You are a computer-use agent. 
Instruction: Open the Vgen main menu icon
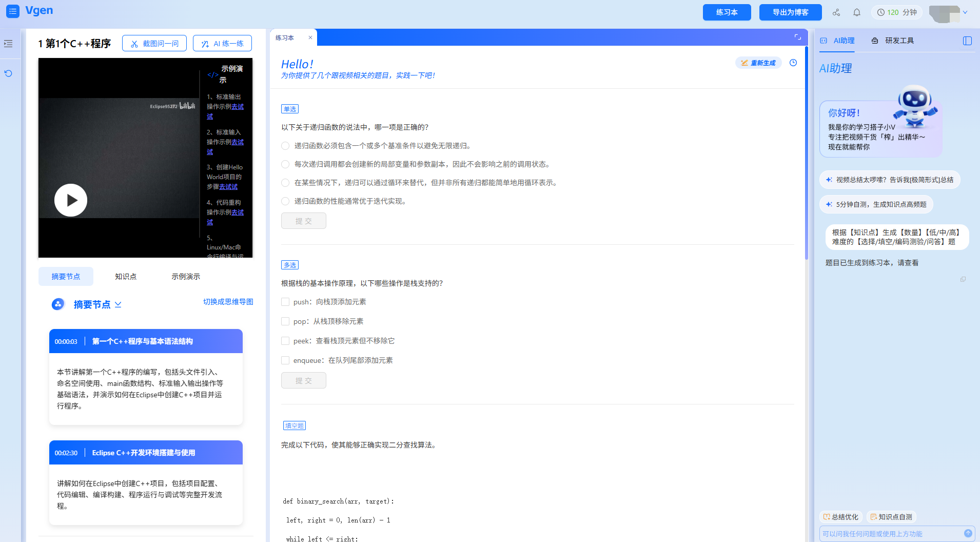[x=13, y=11]
